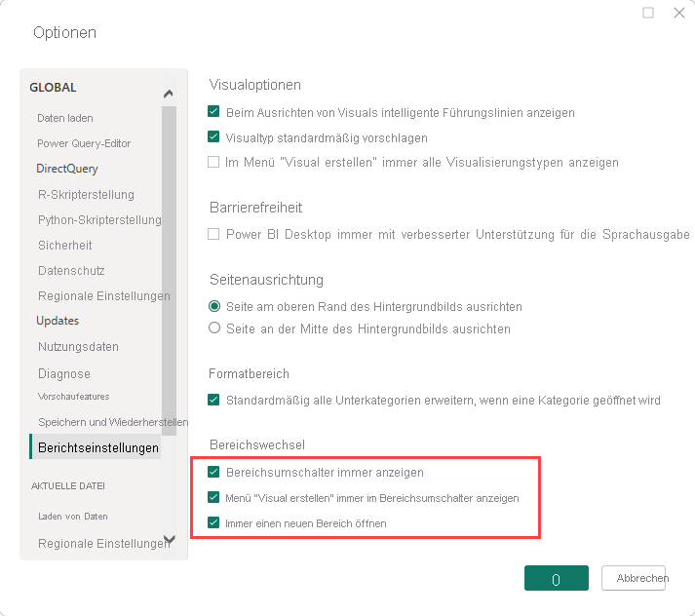Click sidebar scroll-up arrow

(x=169, y=94)
